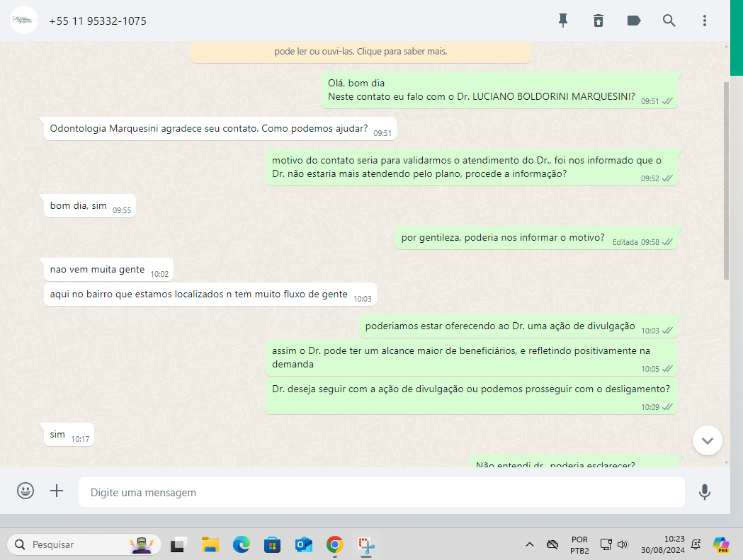Select message 'Olá, bom dia' sent at 09:51
Image resolution: width=743 pixels, height=560 pixels.
[x=499, y=90]
